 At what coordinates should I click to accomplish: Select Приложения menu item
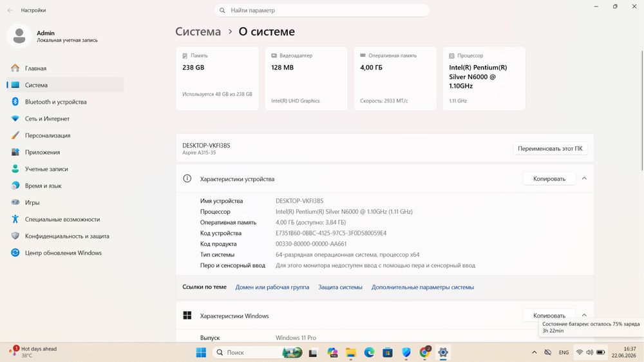click(x=65, y=152)
